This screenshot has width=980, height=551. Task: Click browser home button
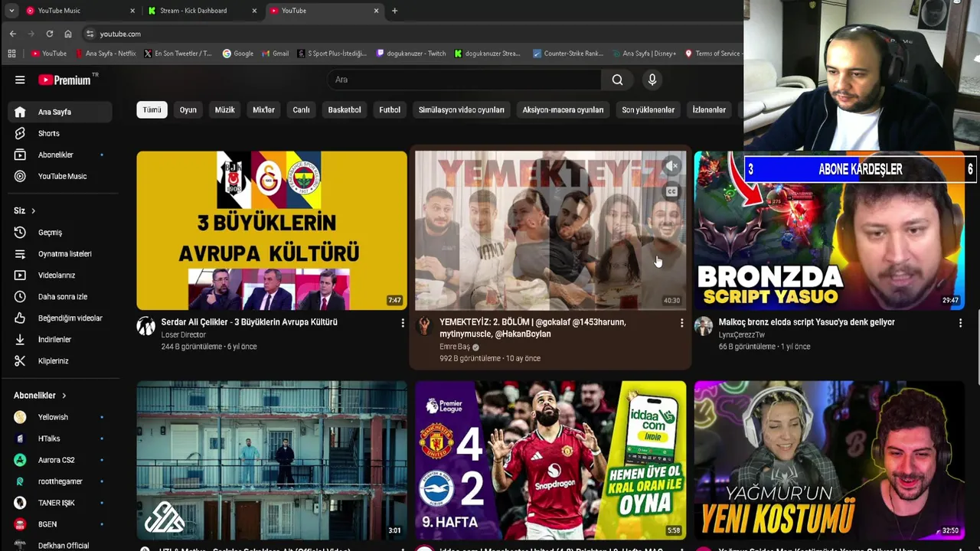(68, 34)
